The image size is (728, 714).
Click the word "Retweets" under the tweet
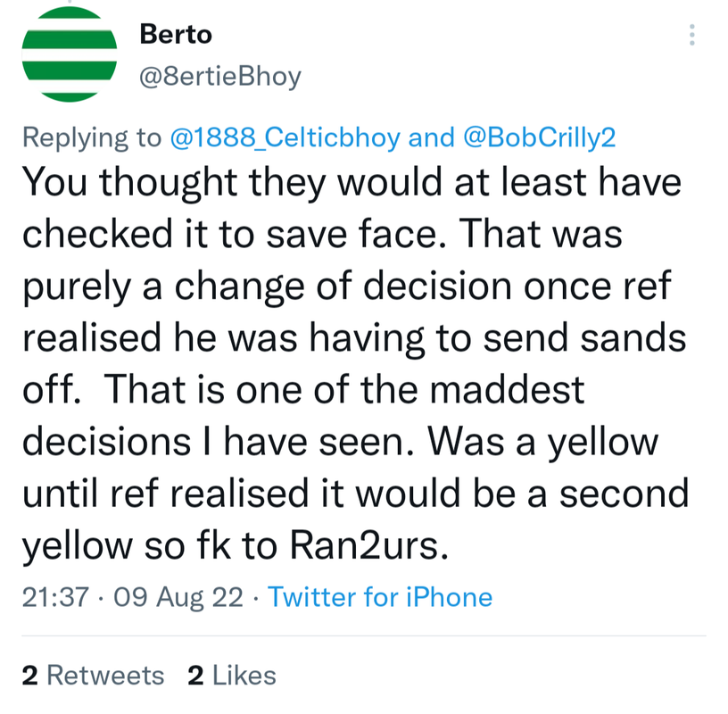[x=104, y=676]
